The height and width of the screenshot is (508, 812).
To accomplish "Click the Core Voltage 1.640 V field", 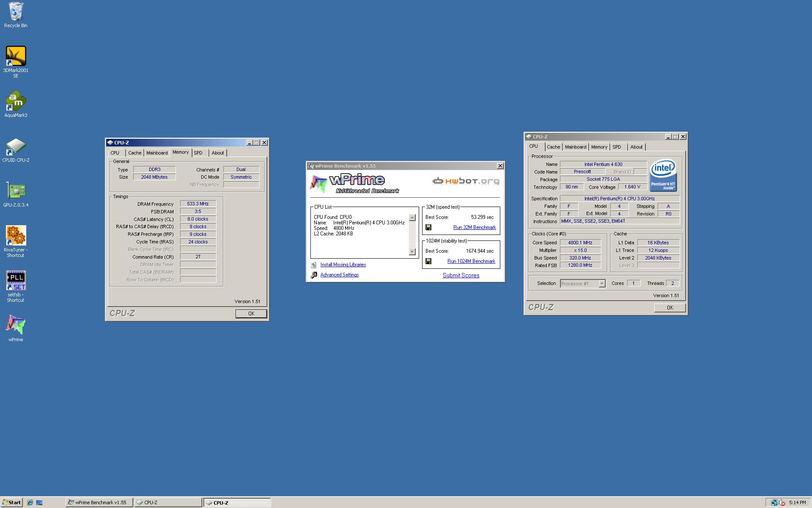I will tap(632, 187).
